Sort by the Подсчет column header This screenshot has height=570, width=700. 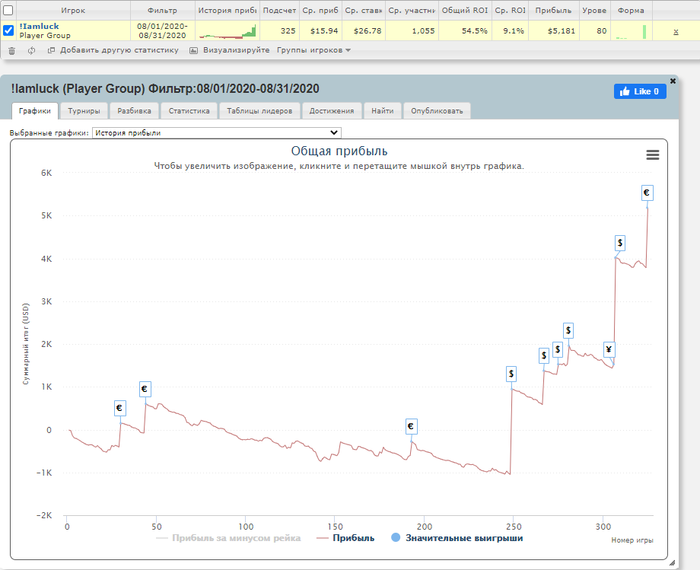(279, 10)
